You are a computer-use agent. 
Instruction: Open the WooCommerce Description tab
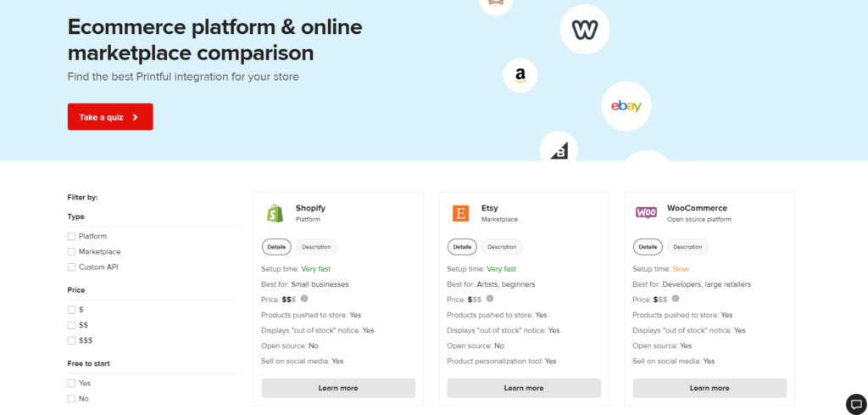pos(687,247)
